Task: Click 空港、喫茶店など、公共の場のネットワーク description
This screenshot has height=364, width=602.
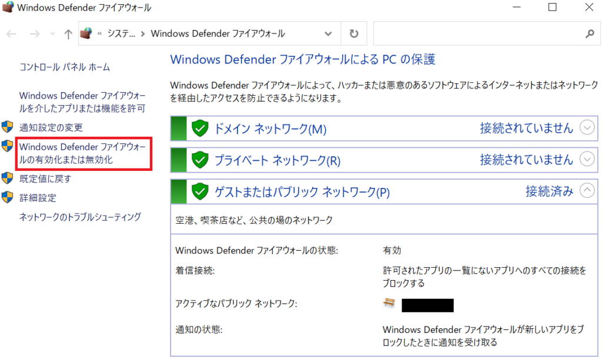Action: [x=254, y=220]
